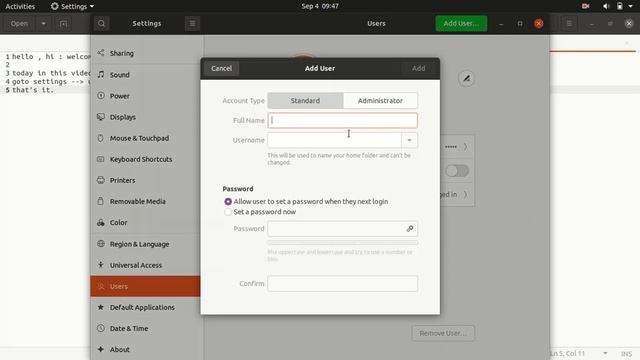Select Default Applications in sidebar
This screenshot has width=640, height=360.
coord(145,307)
